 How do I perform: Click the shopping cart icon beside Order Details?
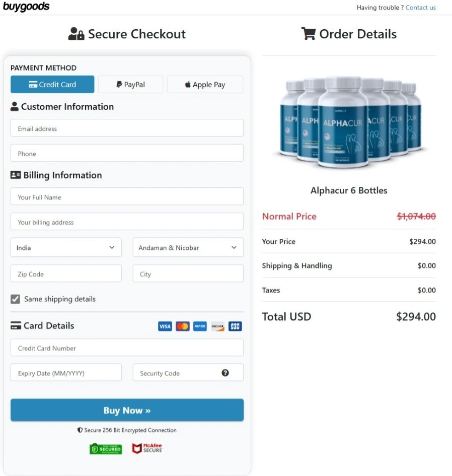[x=308, y=34]
